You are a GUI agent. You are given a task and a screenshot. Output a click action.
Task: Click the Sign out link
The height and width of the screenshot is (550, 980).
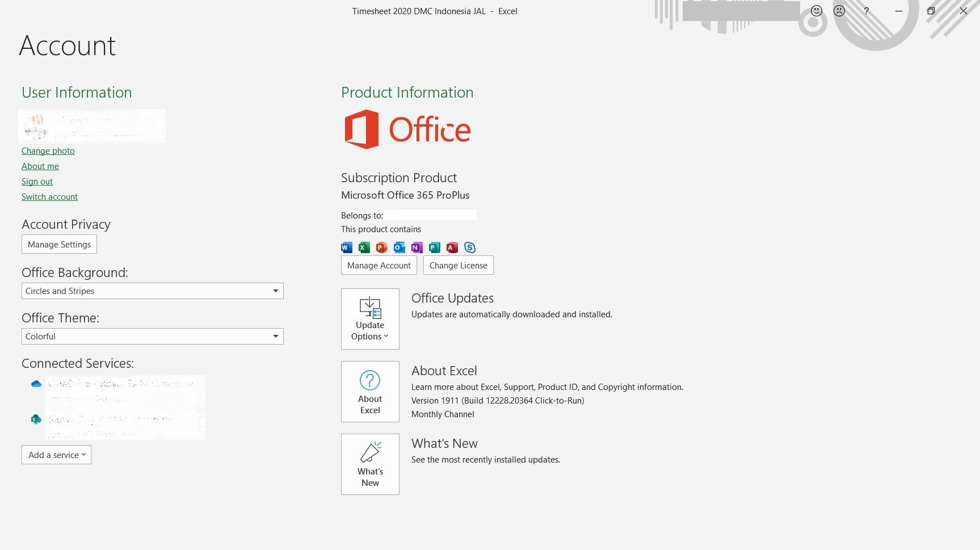[37, 182]
